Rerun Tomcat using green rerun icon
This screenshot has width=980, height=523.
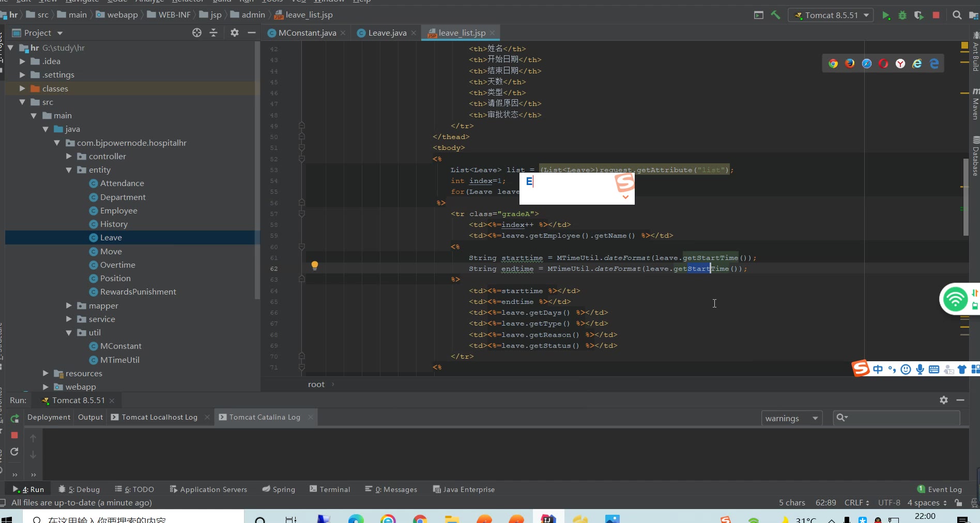pos(14,419)
